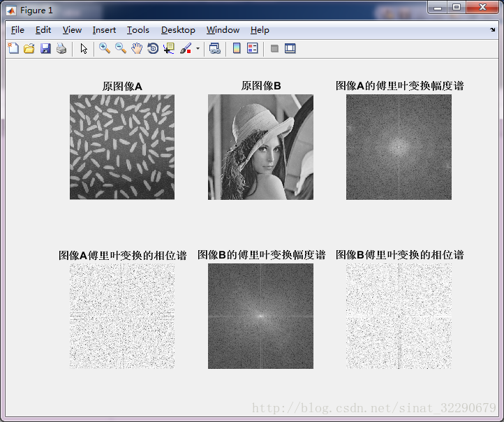Select the Brush data tool

(186, 48)
